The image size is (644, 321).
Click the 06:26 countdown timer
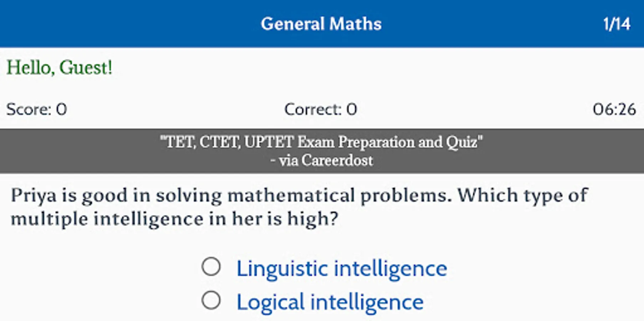tap(614, 109)
